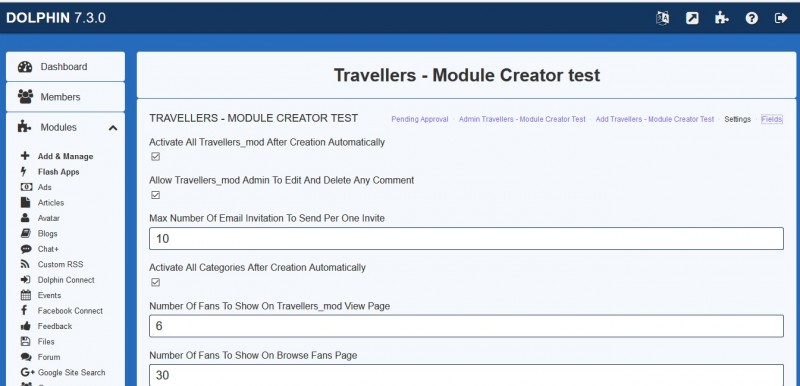The height and width of the screenshot is (386, 800).
Task: Click the chat bubbles icon beside Forum
Action: coord(26,357)
